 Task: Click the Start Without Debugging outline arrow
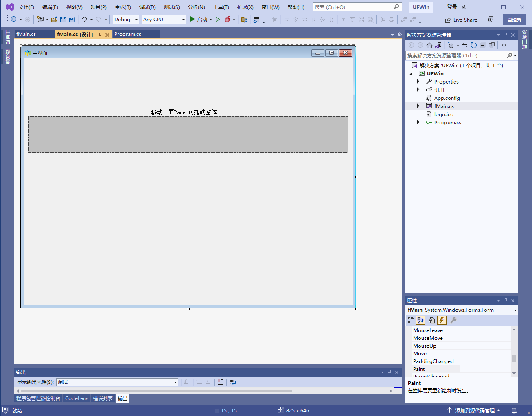tap(218, 19)
